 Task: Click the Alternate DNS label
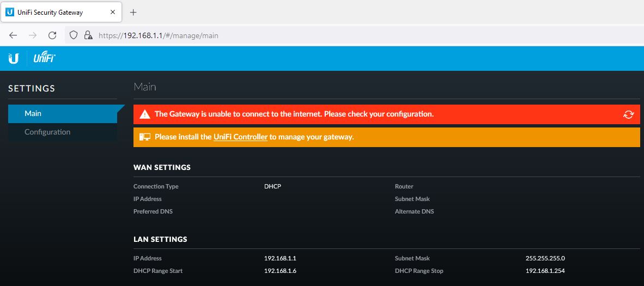tap(415, 211)
